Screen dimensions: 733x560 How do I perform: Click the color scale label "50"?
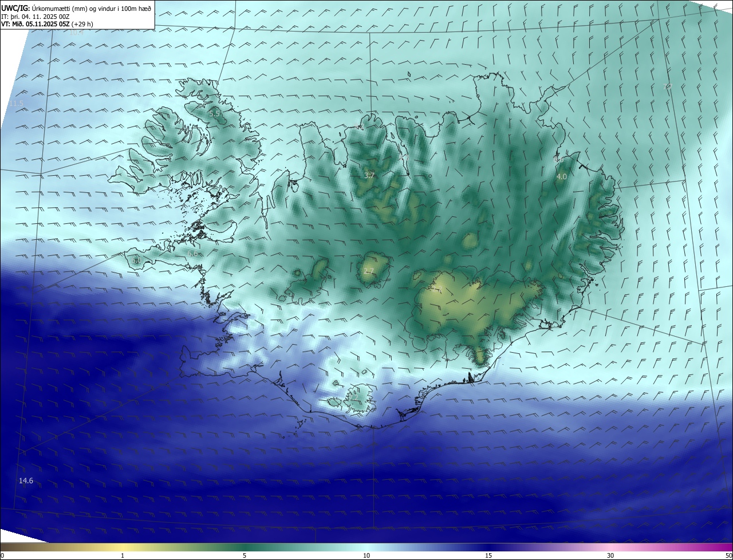pos(728,556)
